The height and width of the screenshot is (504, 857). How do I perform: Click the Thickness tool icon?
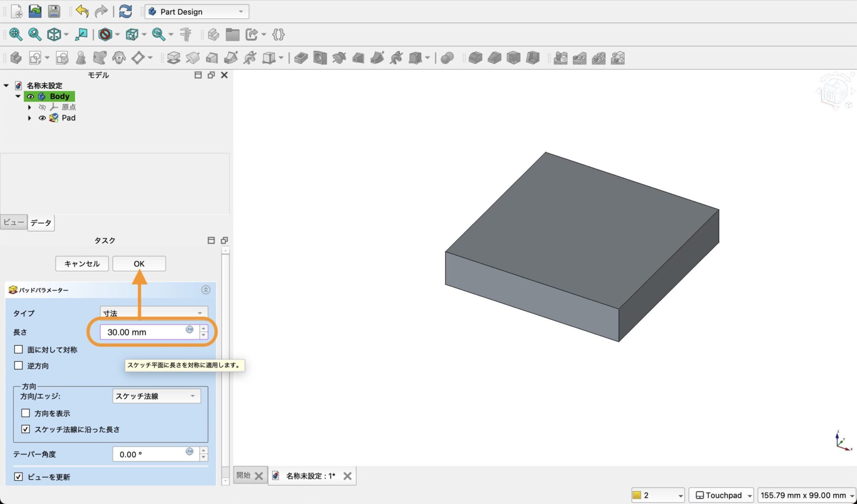coord(533,58)
